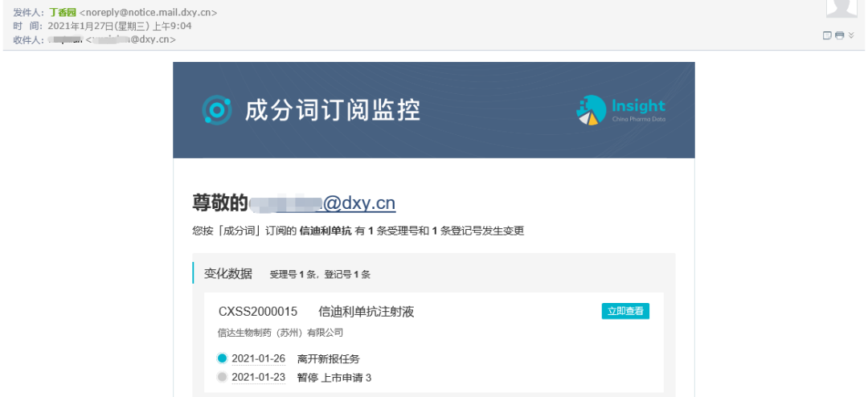Click sender name 丁香园
The width and height of the screenshot is (868, 397).
click(63, 12)
